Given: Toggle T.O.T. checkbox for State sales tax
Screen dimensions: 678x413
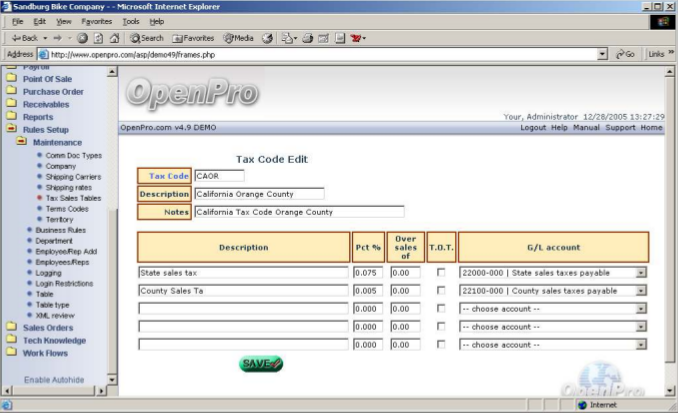Looking at the screenshot, I should pyautogui.click(x=441, y=272).
